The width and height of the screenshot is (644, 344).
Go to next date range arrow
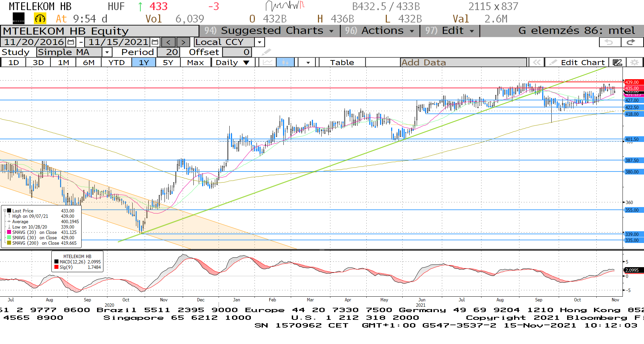[183, 42]
